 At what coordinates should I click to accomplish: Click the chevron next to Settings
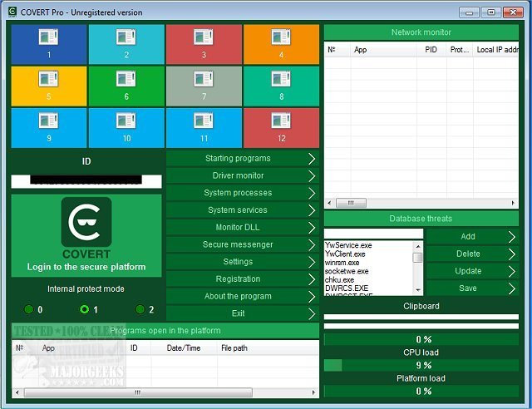pyautogui.click(x=312, y=262)
